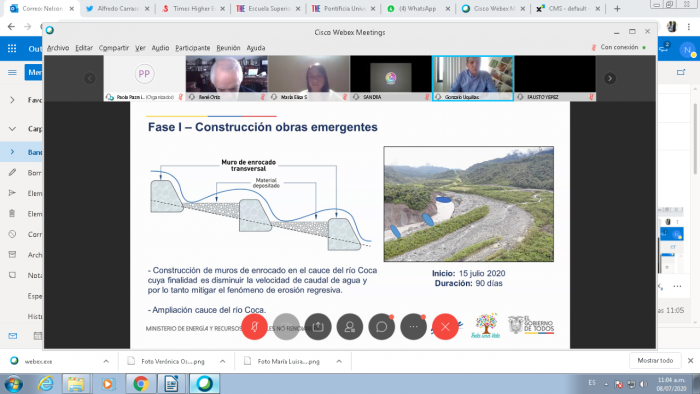Select Paola Pazm organizer video tile
The width and height of the screenshot is (700, 394).
tap(145, 79)
